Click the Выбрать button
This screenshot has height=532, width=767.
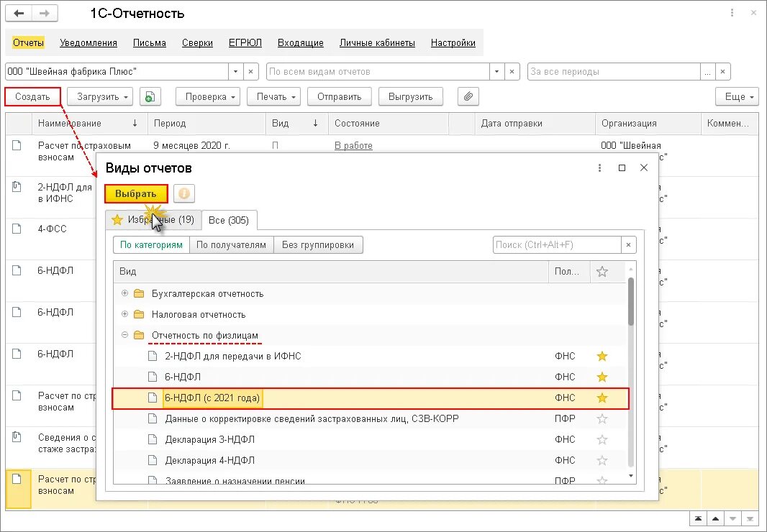coord(136,193)
